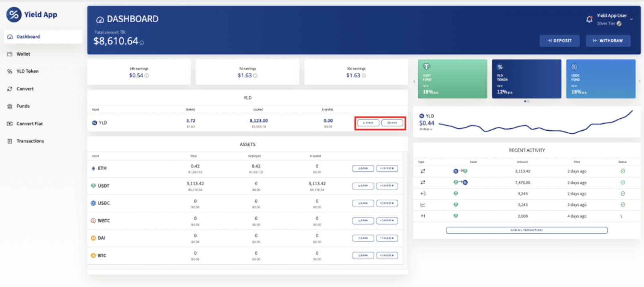Click Redeem button in BTC row

coord(387,255)
